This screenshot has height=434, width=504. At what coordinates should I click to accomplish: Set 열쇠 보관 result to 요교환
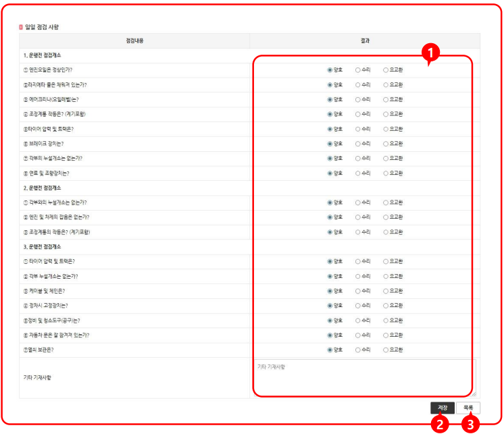(386, 350)
